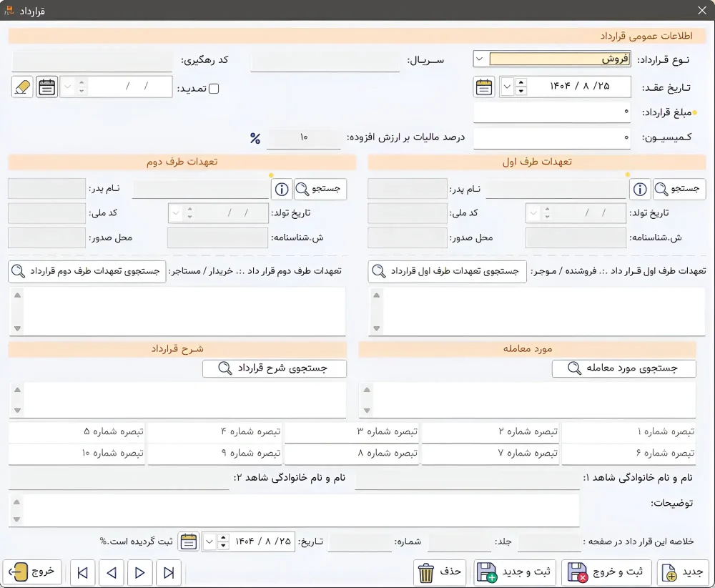
Task: Click scroll up arrow in first party obligations box
Action: pyautogui.click(x=377, y=295)
